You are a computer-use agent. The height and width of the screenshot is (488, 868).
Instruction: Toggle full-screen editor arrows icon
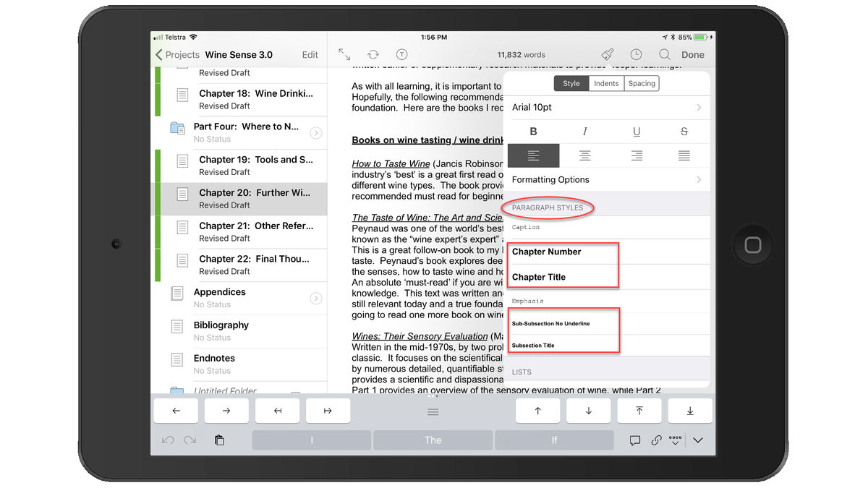tap(344, 55)
